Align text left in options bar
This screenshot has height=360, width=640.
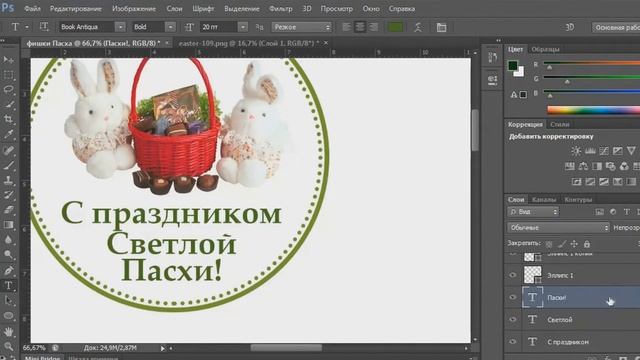click(347, 27)
